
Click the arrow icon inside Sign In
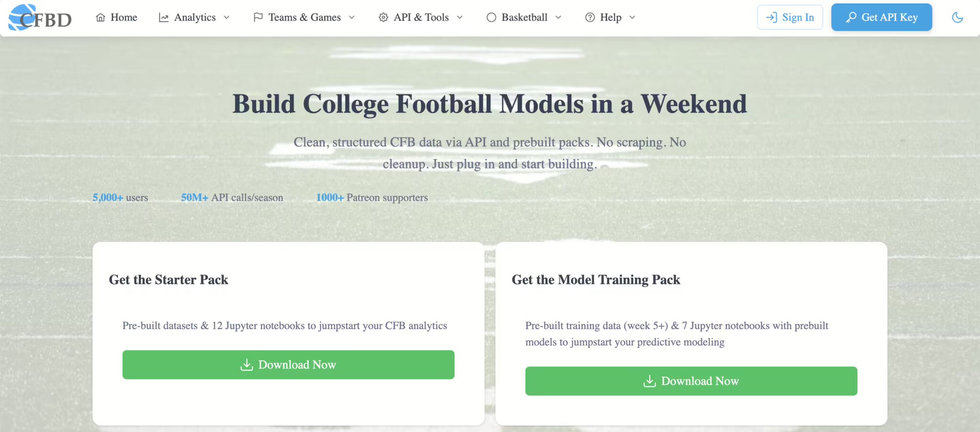[x=772, y=17]
